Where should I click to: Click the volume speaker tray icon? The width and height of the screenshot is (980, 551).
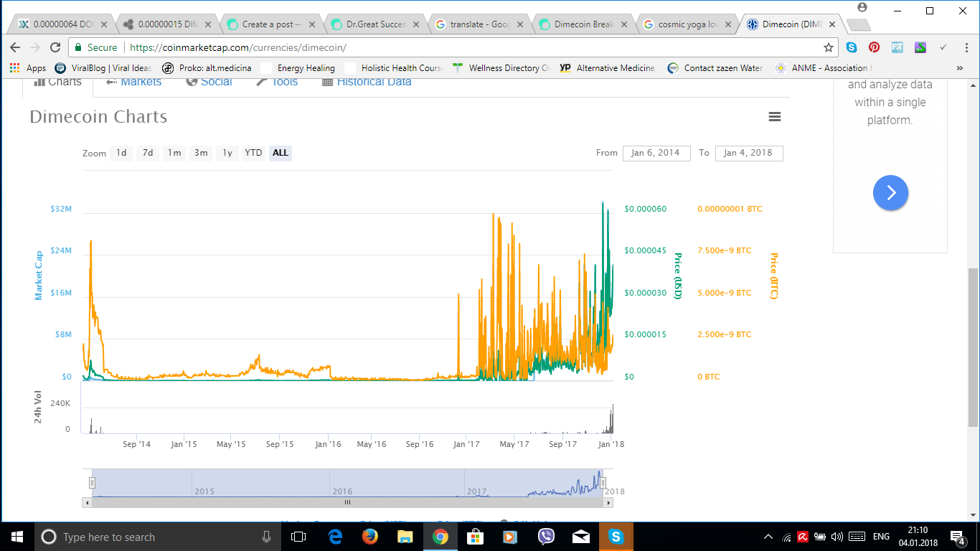pyautogui.click(x=837, y=537)
